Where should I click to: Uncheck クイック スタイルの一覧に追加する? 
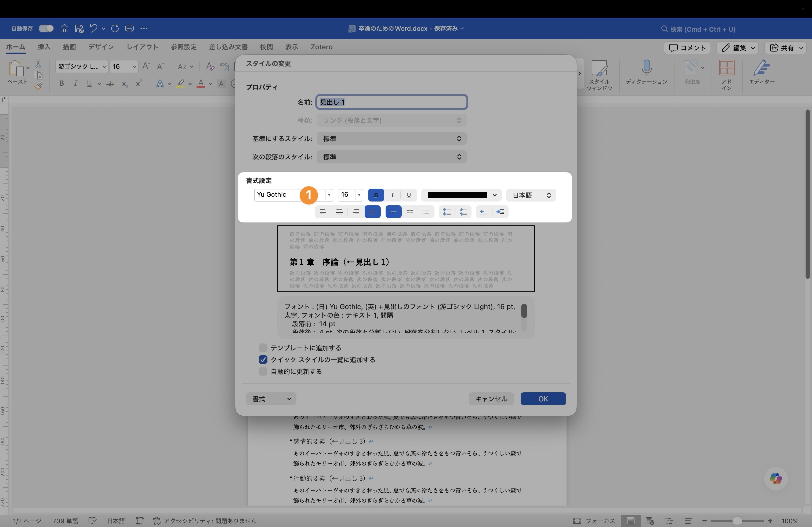[263, 360]
